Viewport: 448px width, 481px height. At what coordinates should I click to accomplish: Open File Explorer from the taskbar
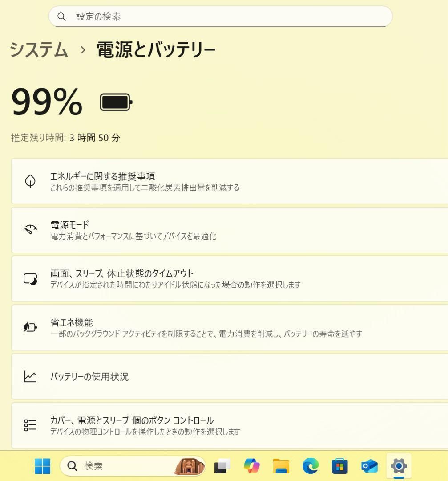point(281,466)
